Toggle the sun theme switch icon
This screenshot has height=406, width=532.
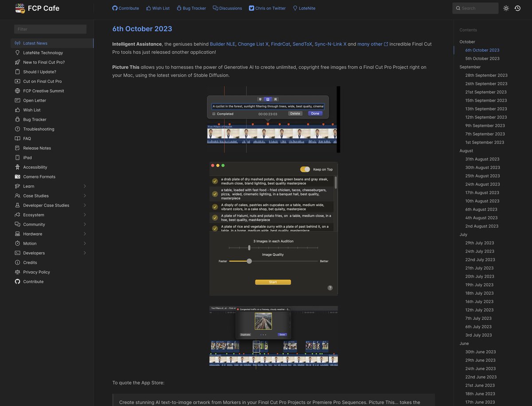(506, 8)
